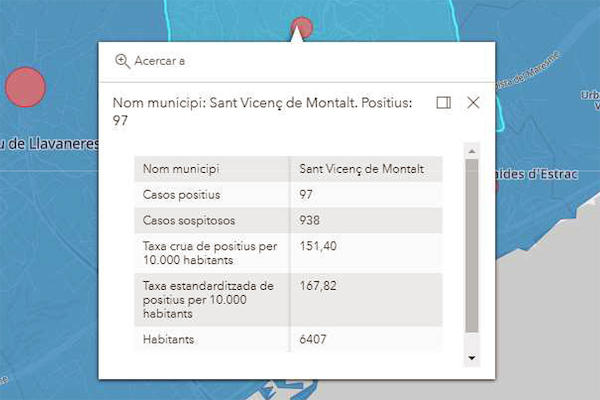Click the 'Taxa estandarditzada' value 167,82
The image size is (600, 400).
pyautogui.click(x=316, y=286)
